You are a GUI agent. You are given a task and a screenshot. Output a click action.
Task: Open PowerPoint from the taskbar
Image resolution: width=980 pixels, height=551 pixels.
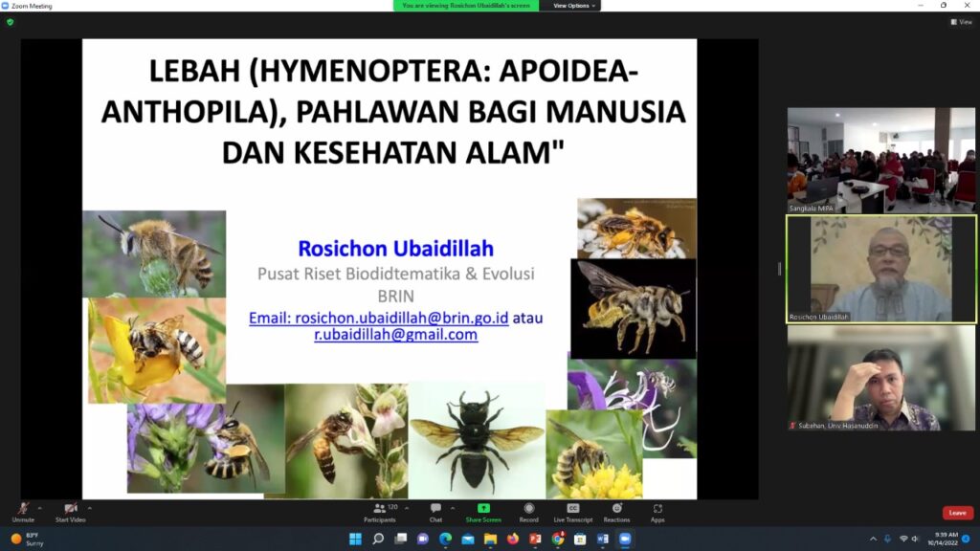pos(534,538)
